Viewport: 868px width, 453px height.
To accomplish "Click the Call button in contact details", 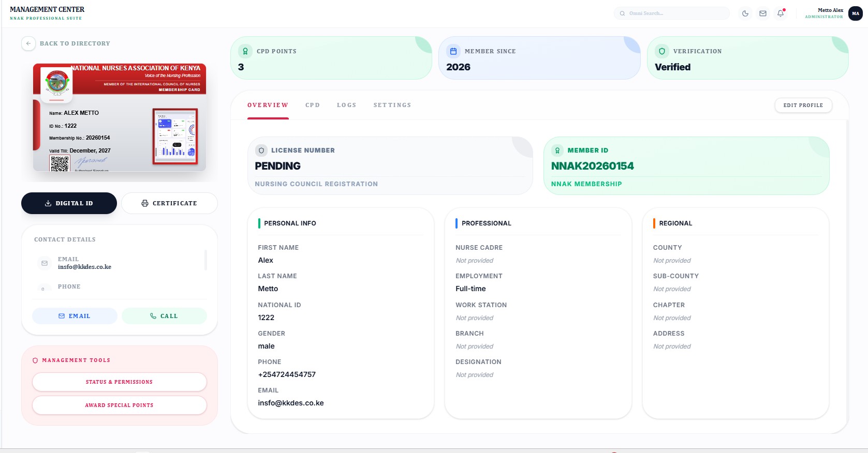I will coord(164,316).
